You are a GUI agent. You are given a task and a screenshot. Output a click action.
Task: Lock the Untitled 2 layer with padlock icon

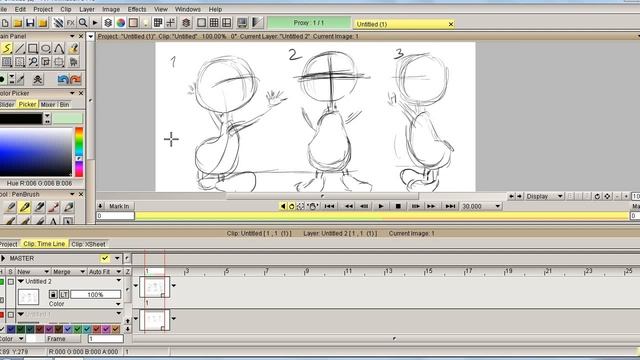53,294
